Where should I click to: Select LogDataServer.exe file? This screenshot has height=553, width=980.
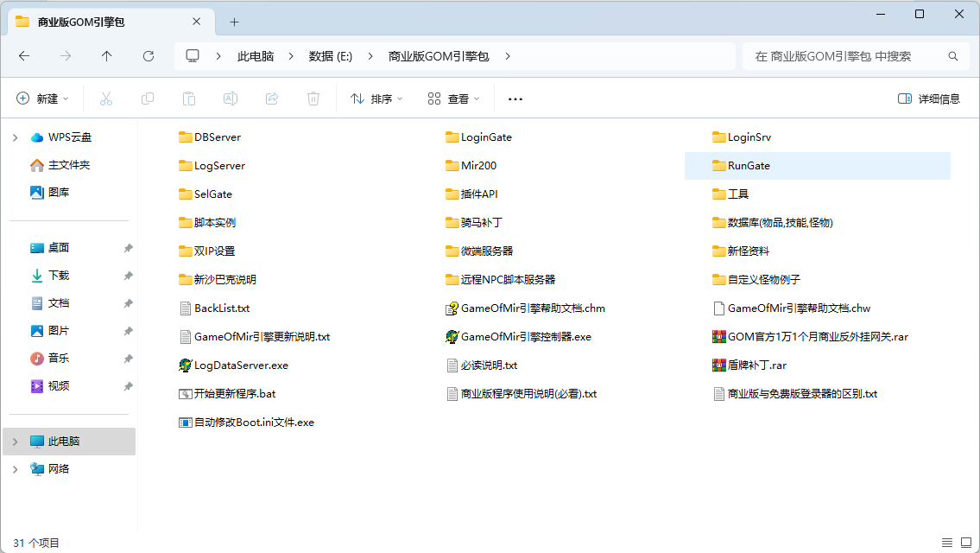(x=234, y=365)
